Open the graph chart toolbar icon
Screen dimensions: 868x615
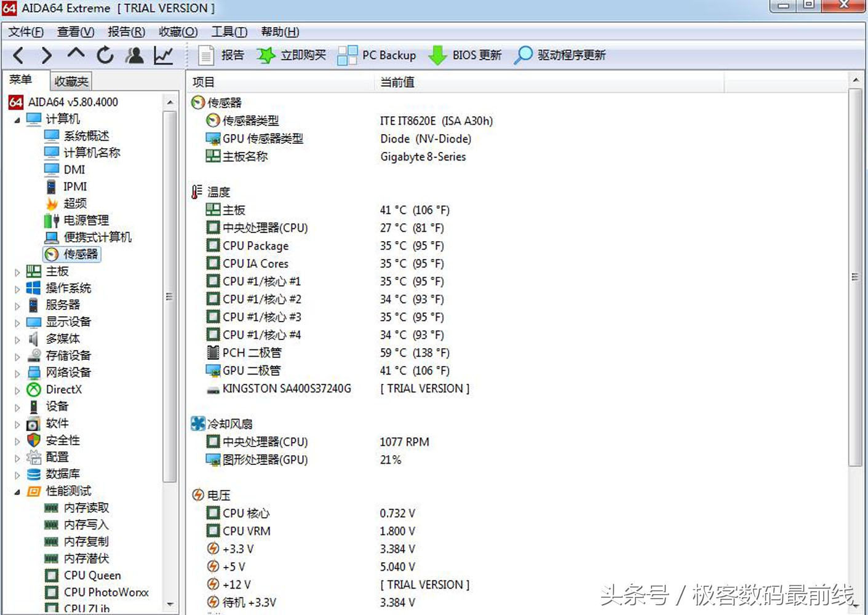click(163, 55)
